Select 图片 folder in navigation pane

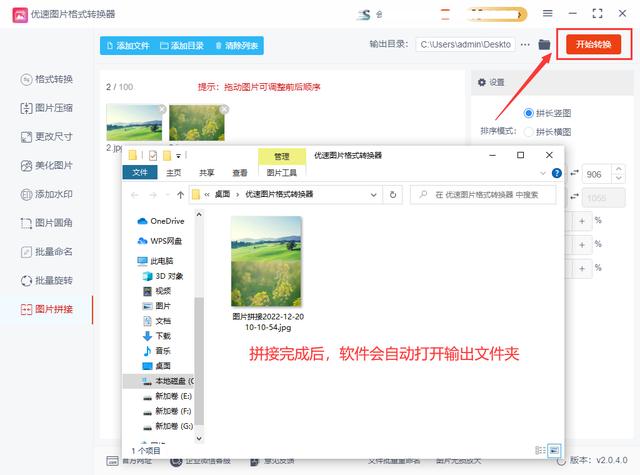point(157,306)
